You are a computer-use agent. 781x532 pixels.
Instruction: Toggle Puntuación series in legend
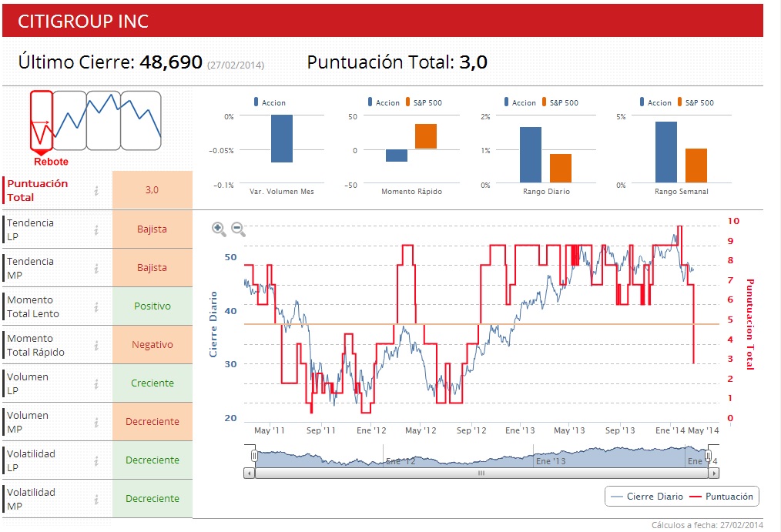[721, 496]
